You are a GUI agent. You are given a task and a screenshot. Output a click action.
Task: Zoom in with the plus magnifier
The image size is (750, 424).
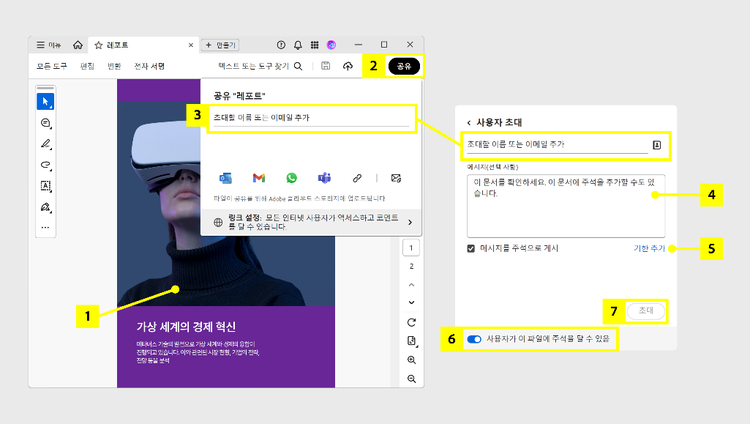(411, 360)
